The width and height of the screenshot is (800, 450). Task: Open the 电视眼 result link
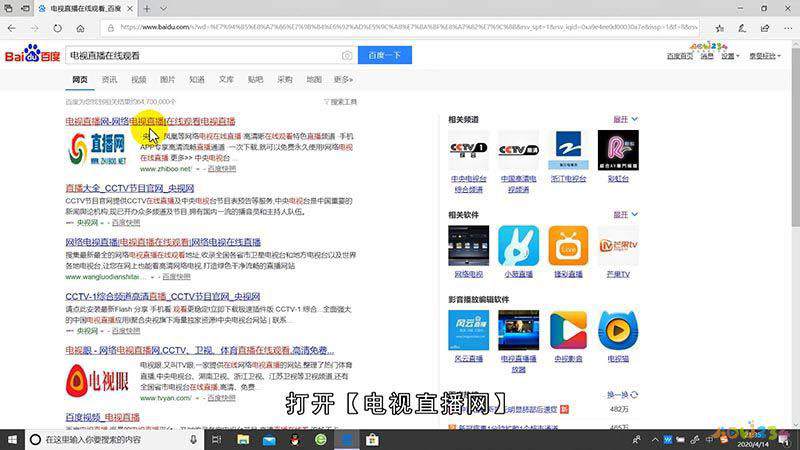coord(199,351)
